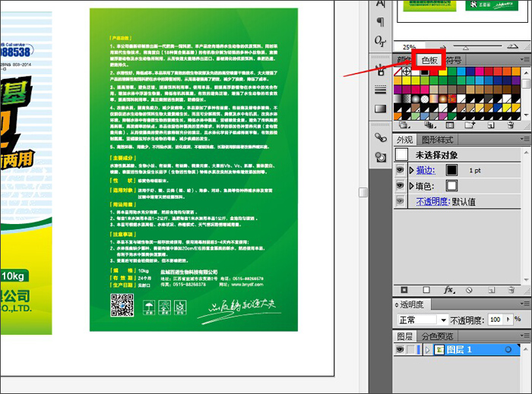Expand the 描边 stroke disclosure triangle
The image size is (532, 394).
(412, 170)
